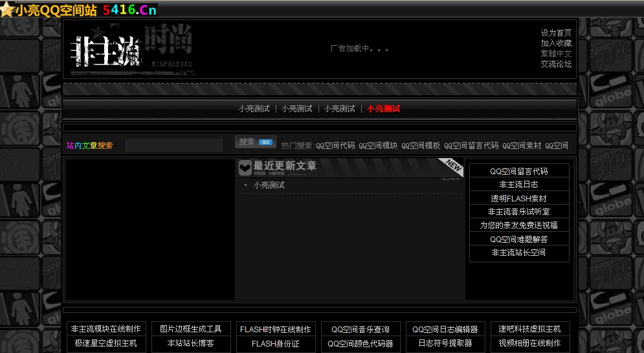
Task: Open 为您的亲友免费送祝福 sidebar link
Action: [518, 225]
